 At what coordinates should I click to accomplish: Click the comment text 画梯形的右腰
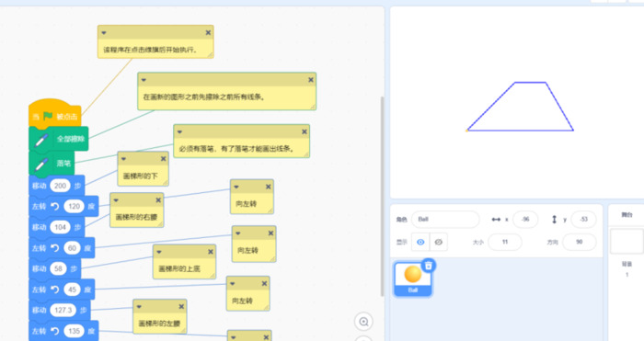coord(136,217)
